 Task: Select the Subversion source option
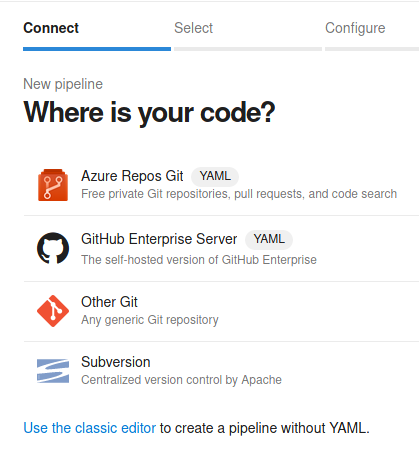[221, 371]
